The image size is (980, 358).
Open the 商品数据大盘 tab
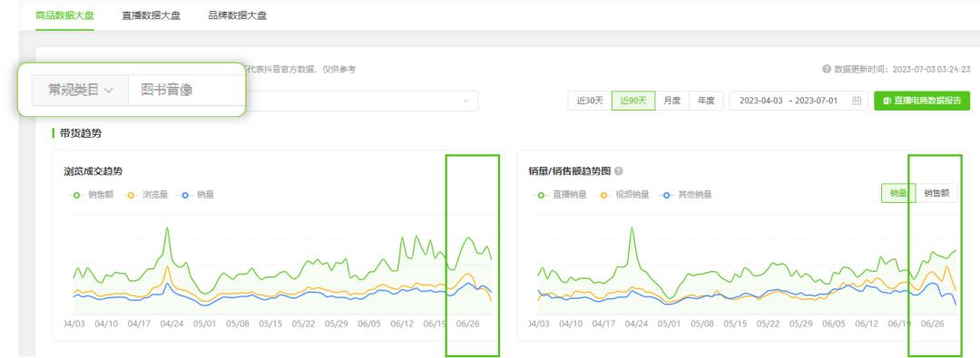click(x=65, y=15)
